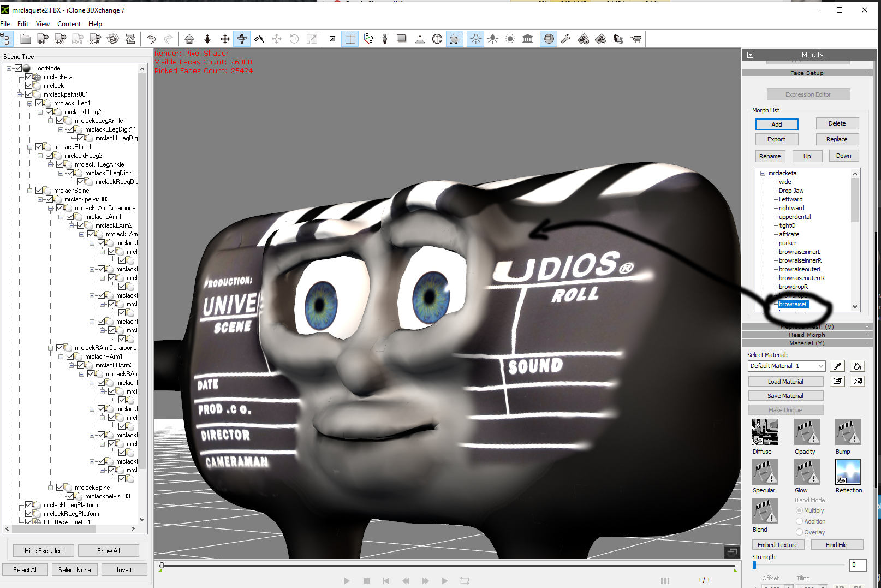Open the Help menu
881x588 pixels.
point(95,24)
